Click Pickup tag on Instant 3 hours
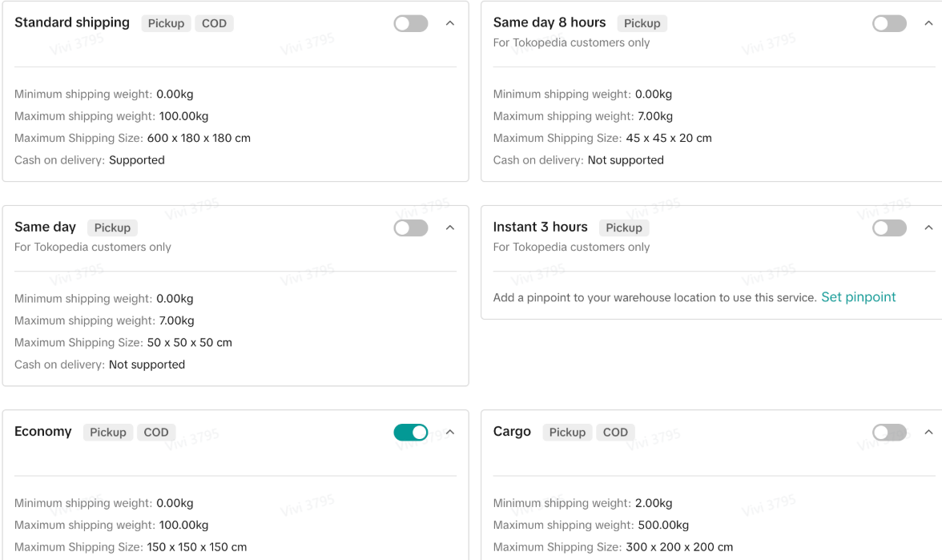Viewport: 942px width, 560px height. tap(624, 228)
